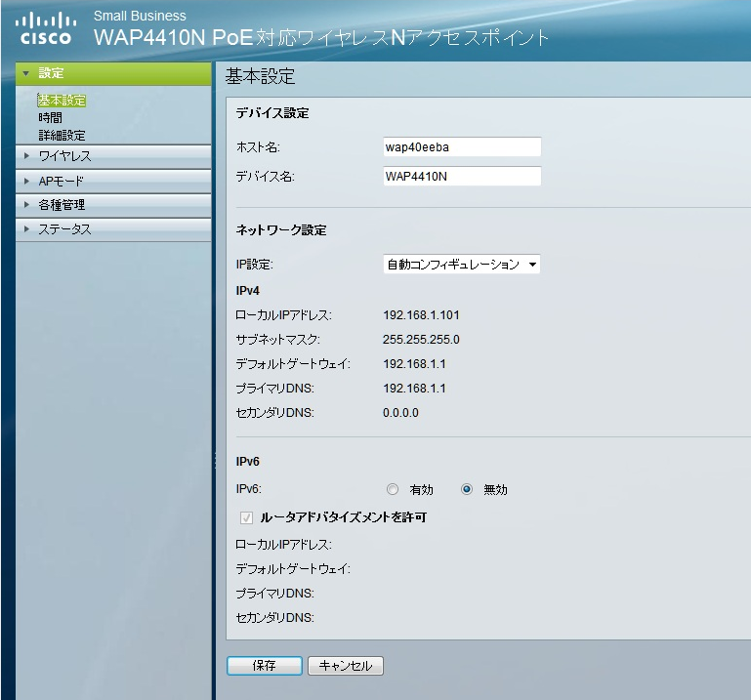Click the sidebar splitter handle
This screenshot has height=700, width=751.
point(214,461)
